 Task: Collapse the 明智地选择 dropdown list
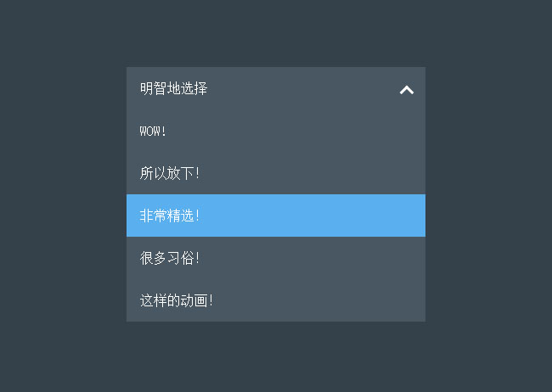tap(407, 89)
